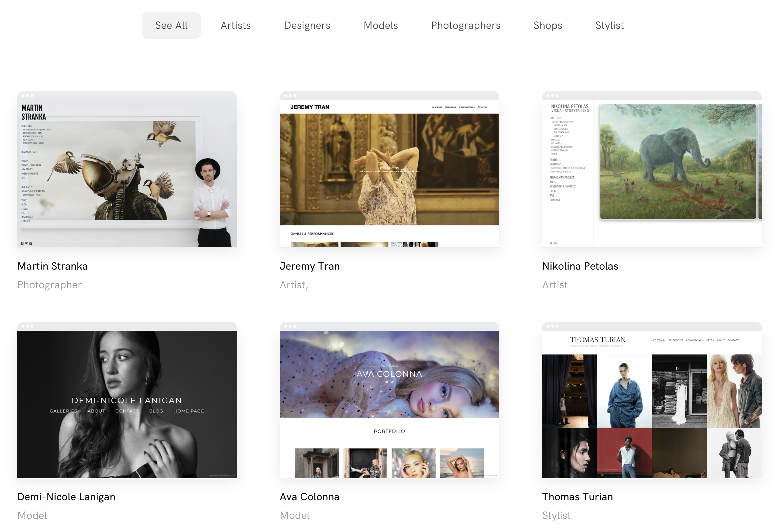
Task: Click the Twitter icon on Martin Stranka's site
Action: 27,243
